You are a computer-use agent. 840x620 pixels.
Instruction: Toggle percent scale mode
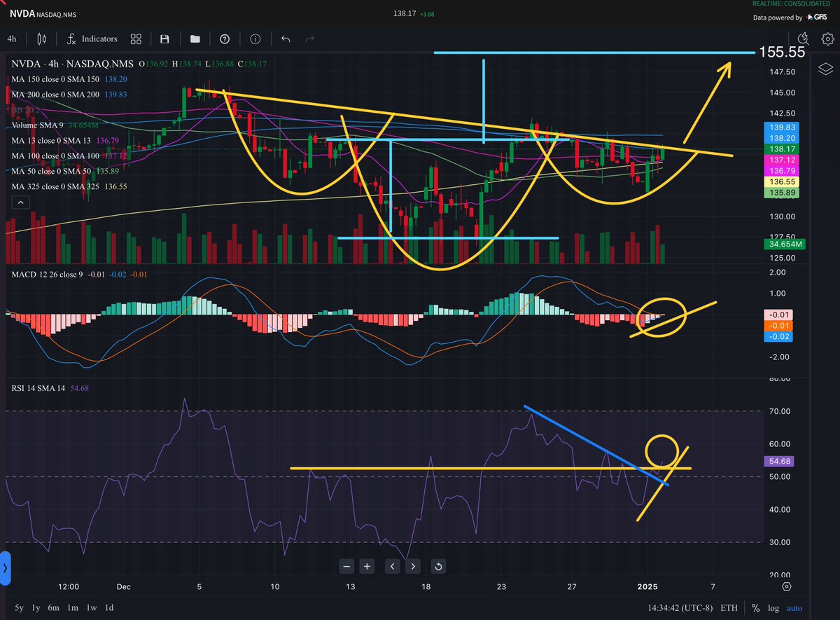pyautogui.click(x=756, y=607)
